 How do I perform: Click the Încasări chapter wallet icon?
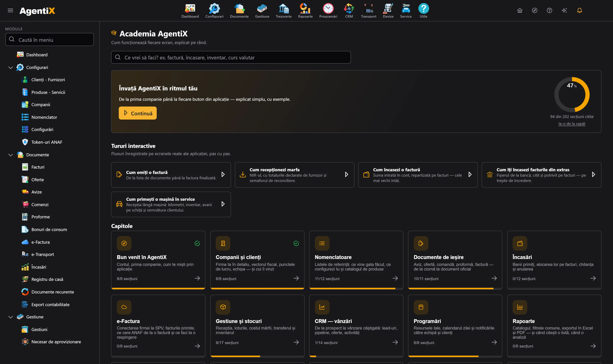520,243
